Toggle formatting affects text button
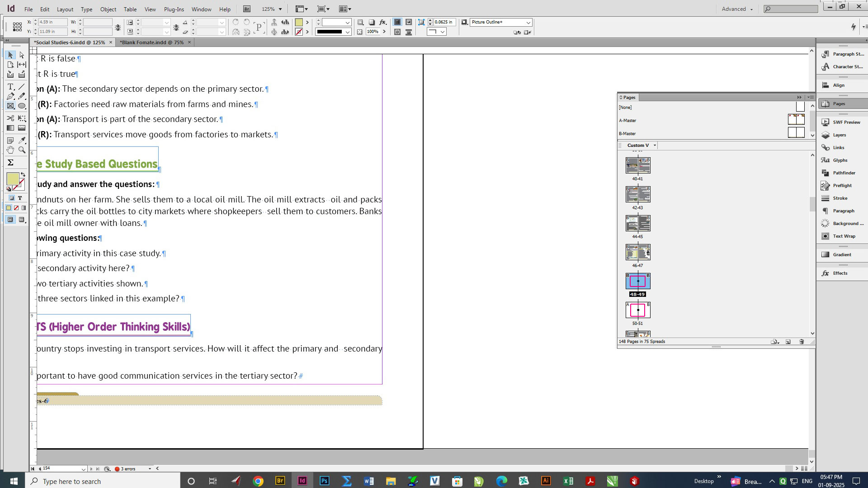This screenshot has height=488, width=868. tap(20, 198)
